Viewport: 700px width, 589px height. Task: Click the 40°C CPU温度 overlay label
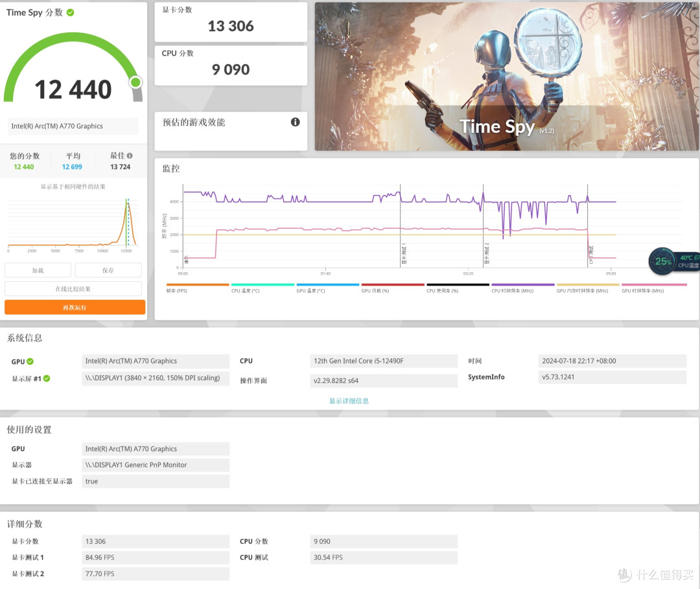[689, 262]
